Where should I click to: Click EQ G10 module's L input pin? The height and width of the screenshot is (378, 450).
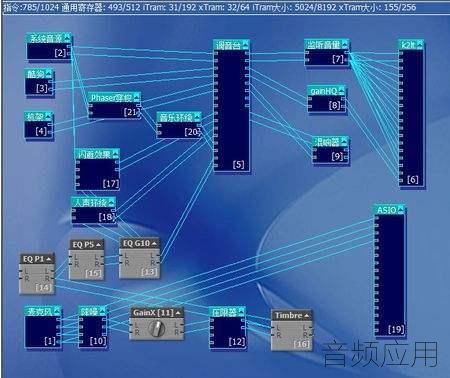click(122, 256)
